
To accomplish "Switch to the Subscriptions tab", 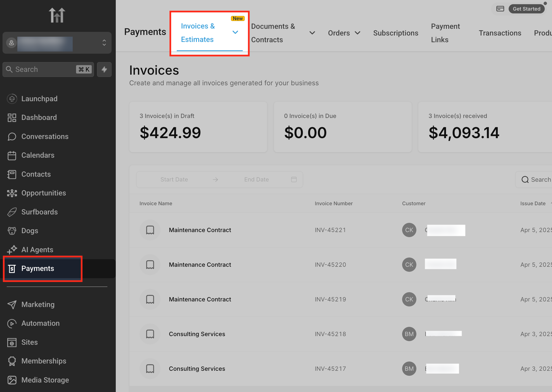I will [x=395, y=33].
